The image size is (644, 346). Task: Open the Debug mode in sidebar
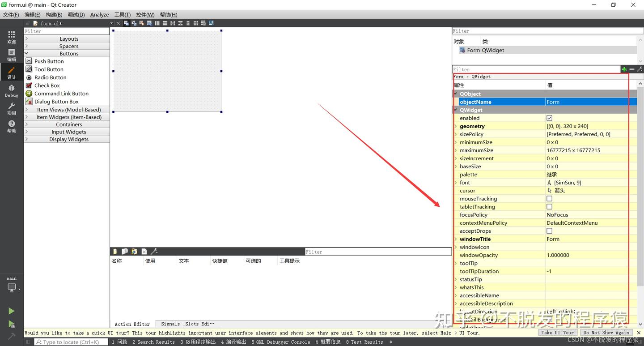tap(12, 90)
